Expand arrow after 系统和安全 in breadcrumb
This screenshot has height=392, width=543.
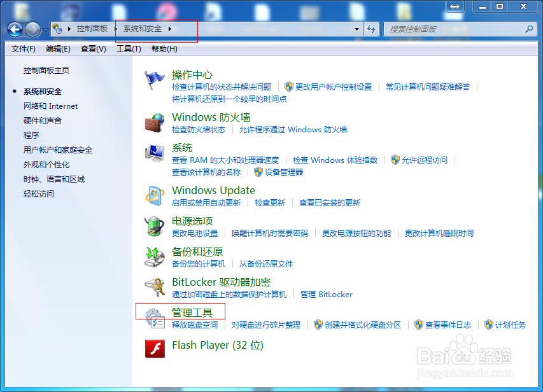[x=170, y=29]
